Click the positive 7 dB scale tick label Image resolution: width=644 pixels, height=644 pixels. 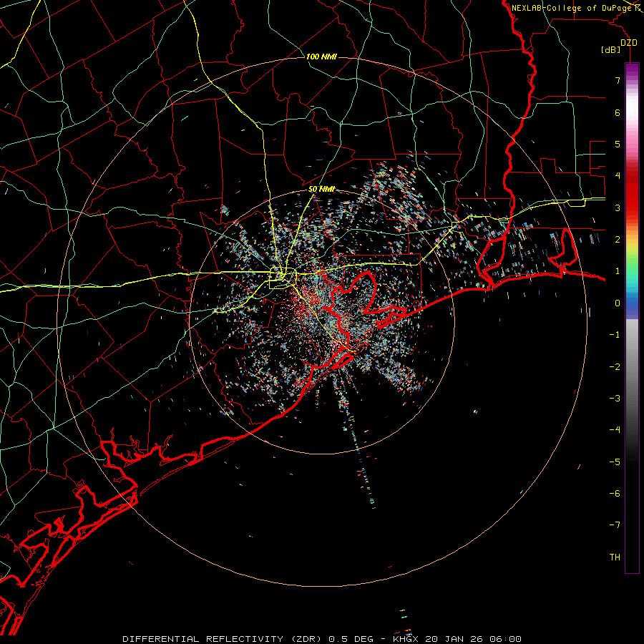(x=618, y=80)
